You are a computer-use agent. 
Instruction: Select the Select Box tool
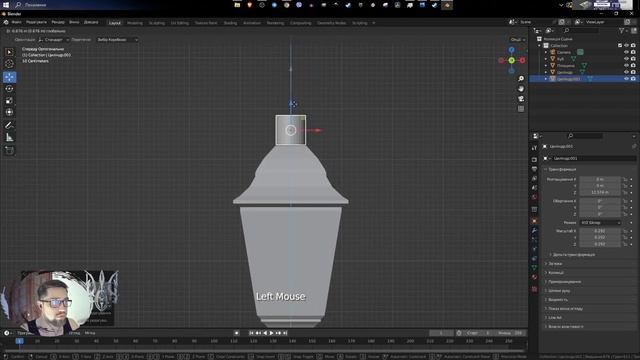(9, 52)
